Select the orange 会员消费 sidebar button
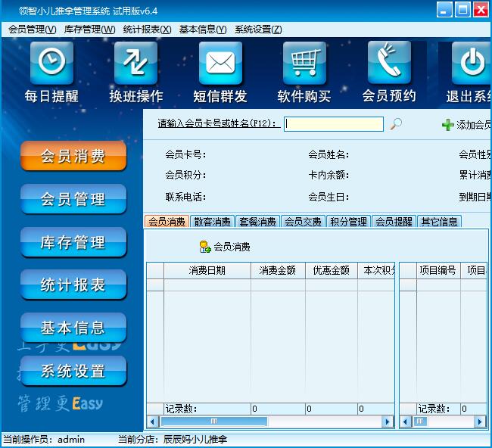This screenshot has height=448, width=492. click(x=73, y=156)
